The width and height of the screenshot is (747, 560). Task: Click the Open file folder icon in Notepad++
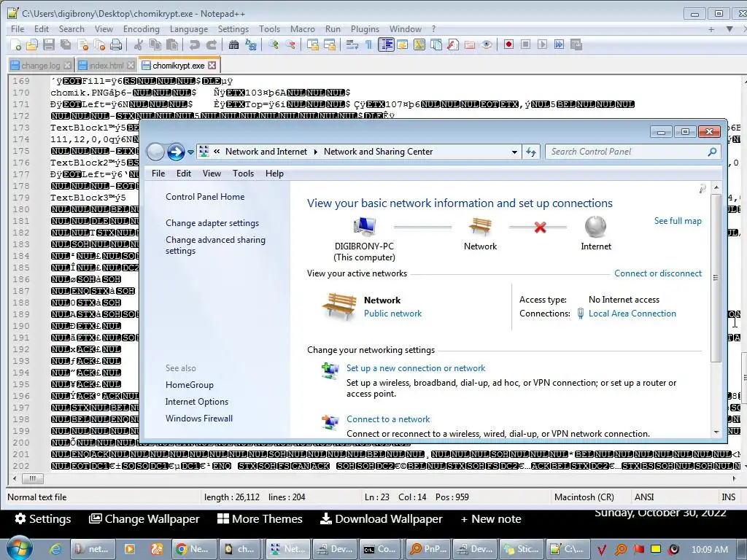[x=32, y=44]
